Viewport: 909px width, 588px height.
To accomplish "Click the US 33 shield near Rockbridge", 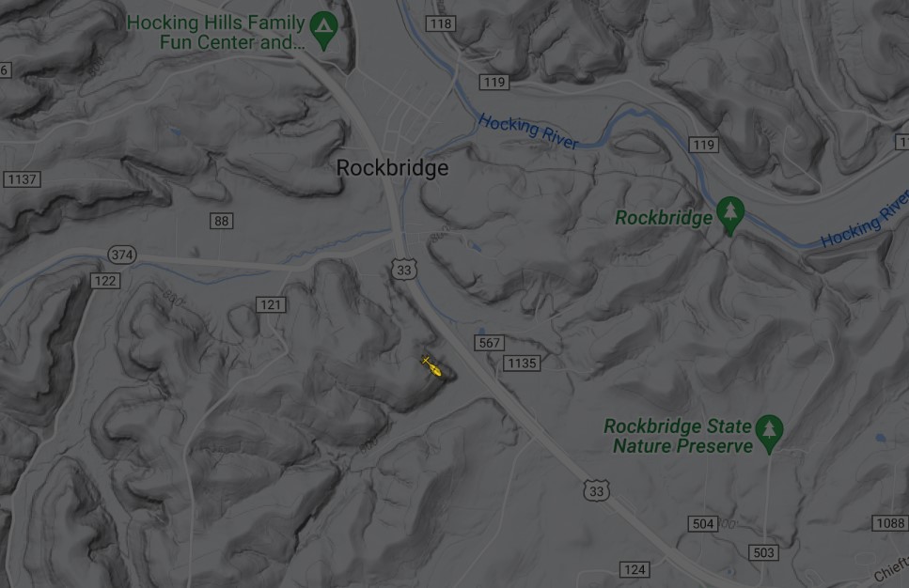I will (404, 270).
